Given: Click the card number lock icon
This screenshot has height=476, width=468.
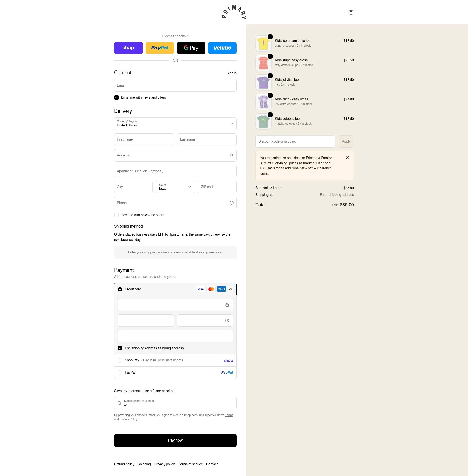Looking at the screenshot, I should coord(227,305).
